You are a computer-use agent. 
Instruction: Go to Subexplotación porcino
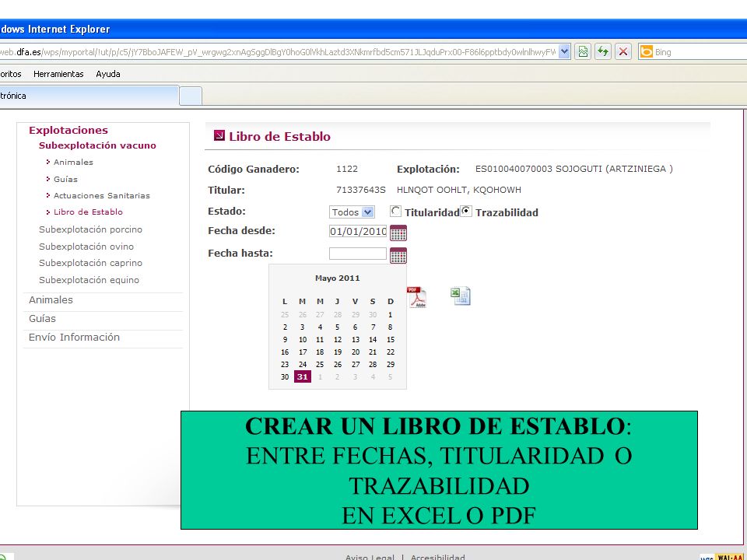90,229
